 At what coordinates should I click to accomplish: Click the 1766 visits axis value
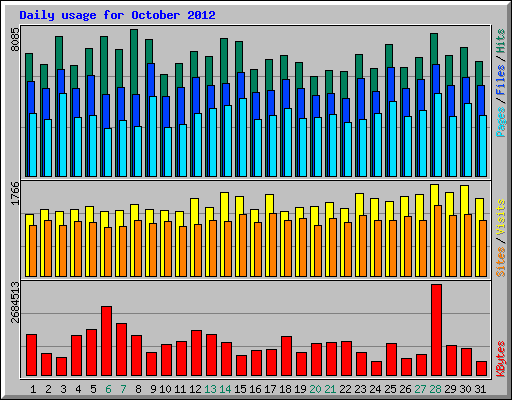point(15,193)
